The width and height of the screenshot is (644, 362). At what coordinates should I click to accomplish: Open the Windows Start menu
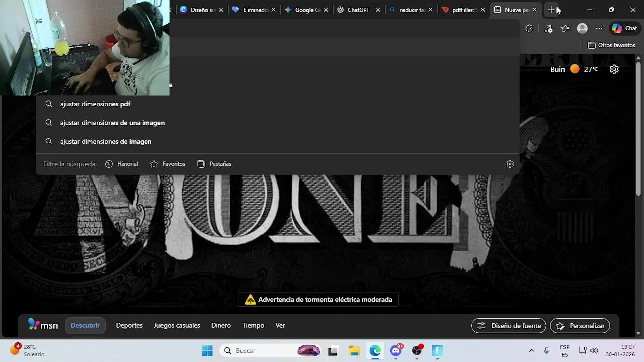(x=207, y=351)
